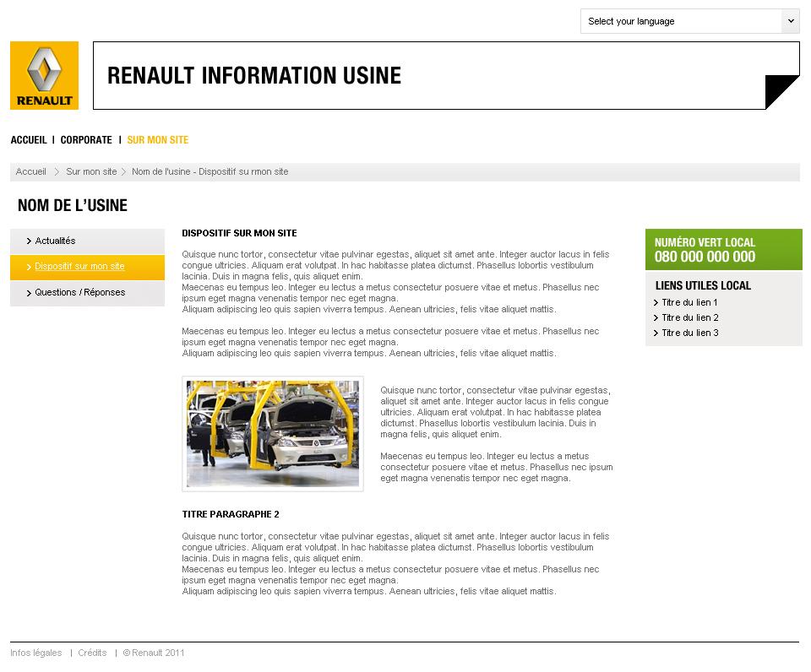Select the Sur mon site menu item

(x=158, y=140)
